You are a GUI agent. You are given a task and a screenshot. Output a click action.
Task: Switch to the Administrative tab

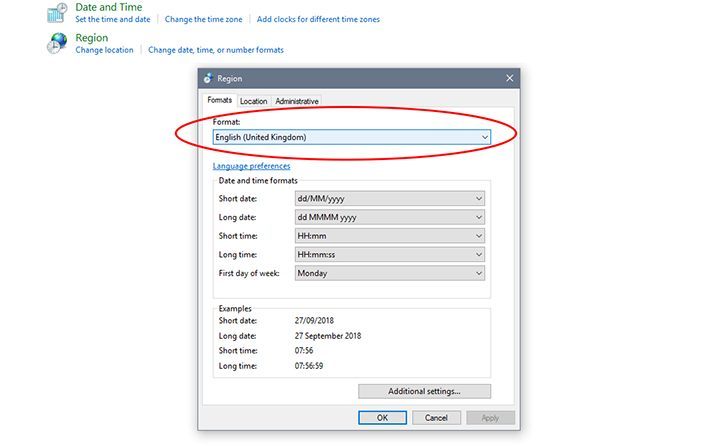coord(297,101)
